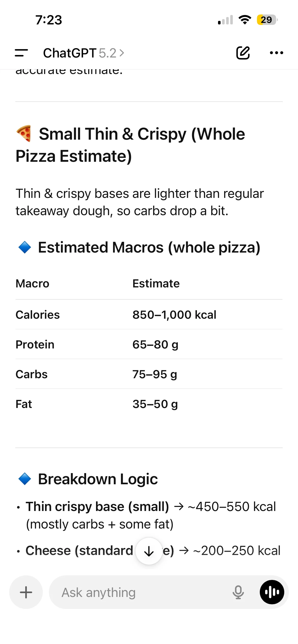Open the sidebar menu icon

coord(21,53)
